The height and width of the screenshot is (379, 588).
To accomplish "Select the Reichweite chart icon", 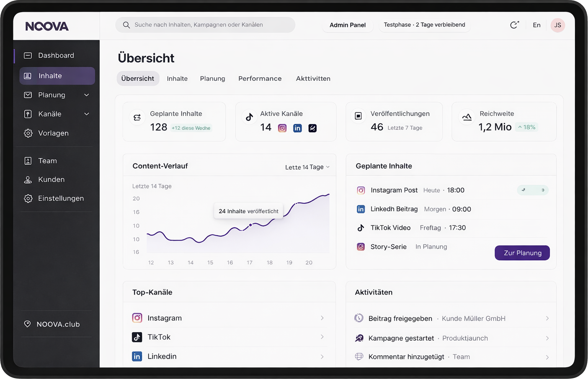I will coord(467,117).
